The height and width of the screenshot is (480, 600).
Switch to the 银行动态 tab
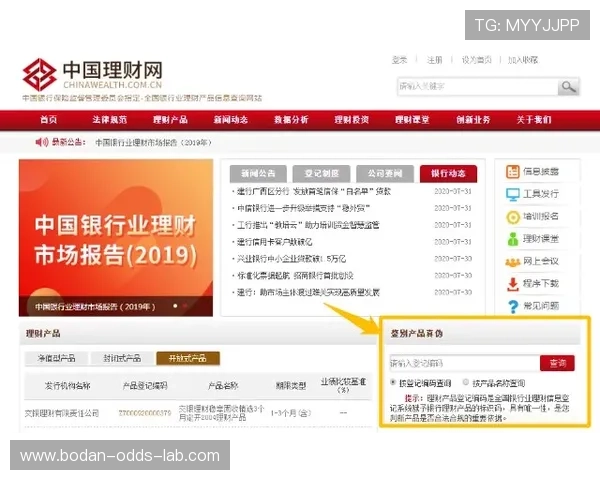tap(448, 174)
